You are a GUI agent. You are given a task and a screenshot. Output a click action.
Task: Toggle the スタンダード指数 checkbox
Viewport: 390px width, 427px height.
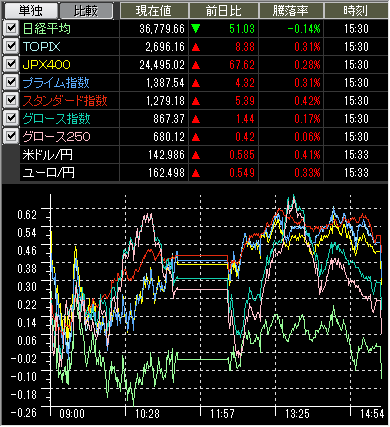pyautogui.click(x=11, y=100)
